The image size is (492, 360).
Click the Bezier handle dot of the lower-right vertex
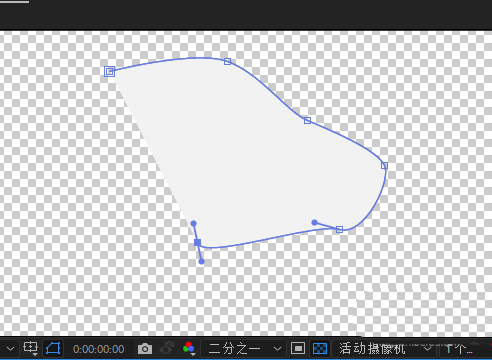[x=314, y=222]
